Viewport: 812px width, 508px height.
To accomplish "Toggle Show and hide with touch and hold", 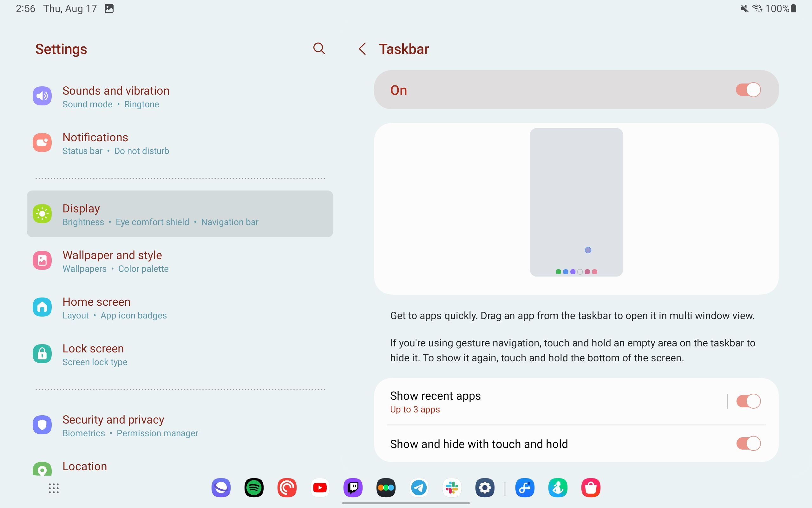I will (748, 444).
